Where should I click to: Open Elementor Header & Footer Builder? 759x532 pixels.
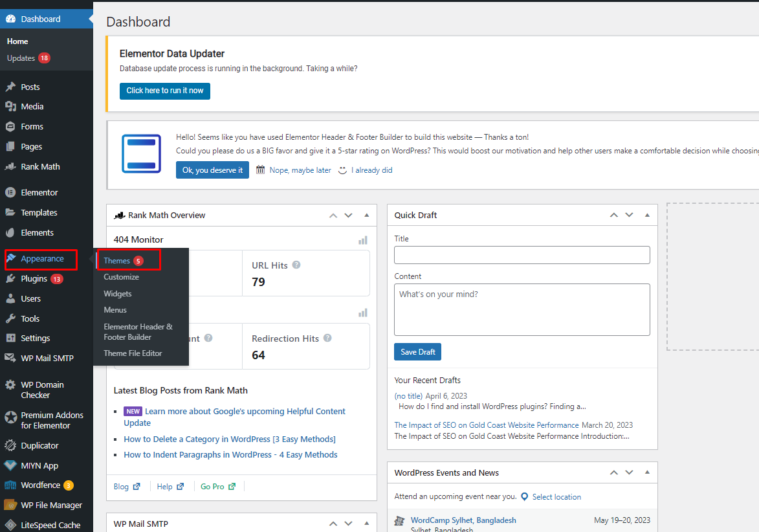point(138,332)
